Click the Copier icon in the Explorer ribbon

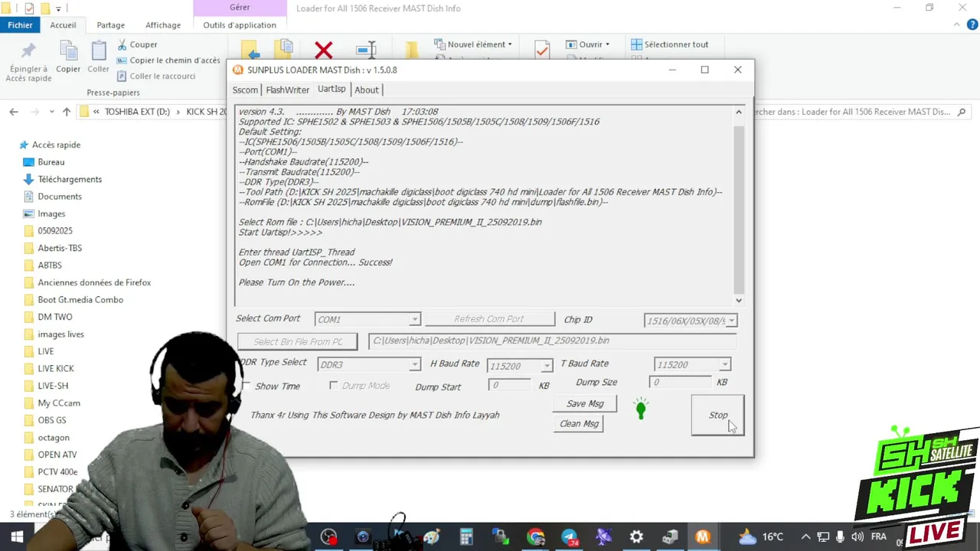(x=68, y=51)
